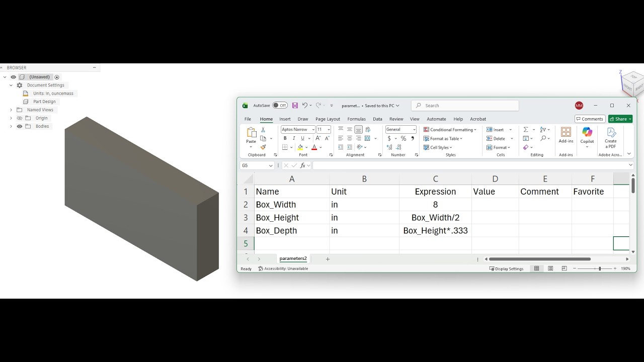Toggle the AutoSave switch
Screen dimensions: 644x362
[280, 106]
